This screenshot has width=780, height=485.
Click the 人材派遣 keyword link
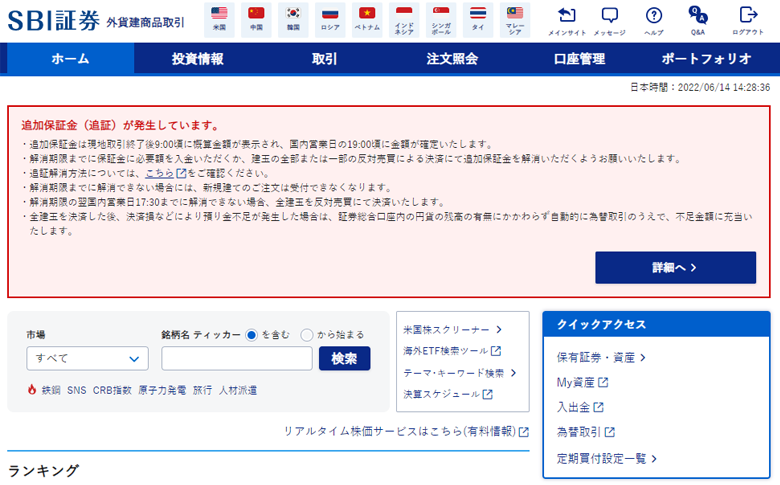tap(238, 390)
